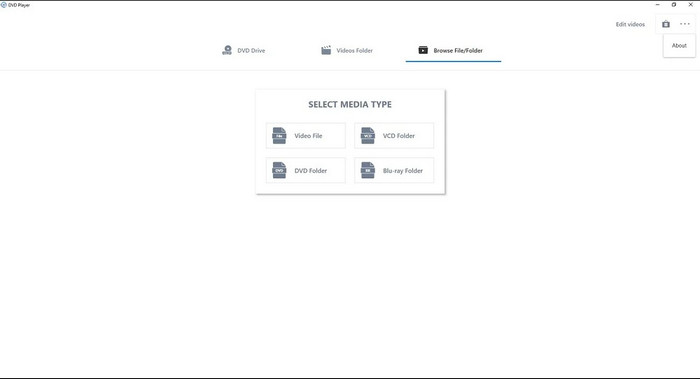Choose DVD Folder media type
The height and width of the screenshot is (379, 700).
[x=306, y=170]
